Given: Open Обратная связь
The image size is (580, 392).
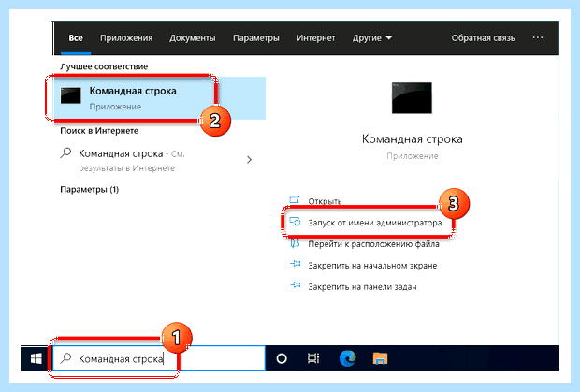Looking at the screenshot, I should pyautogui.click(x=483, y=38).
